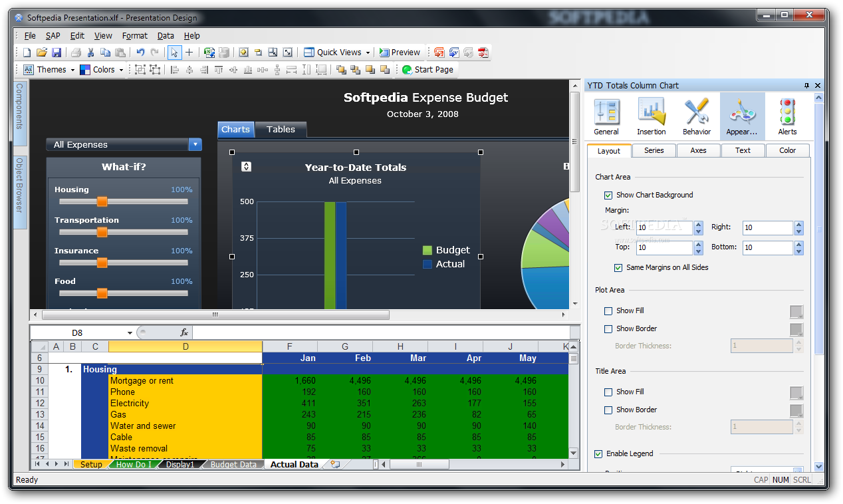This screenshot has height=504, width=843.
Task: Click the Colors palette icon
Action: pos(85,70)
